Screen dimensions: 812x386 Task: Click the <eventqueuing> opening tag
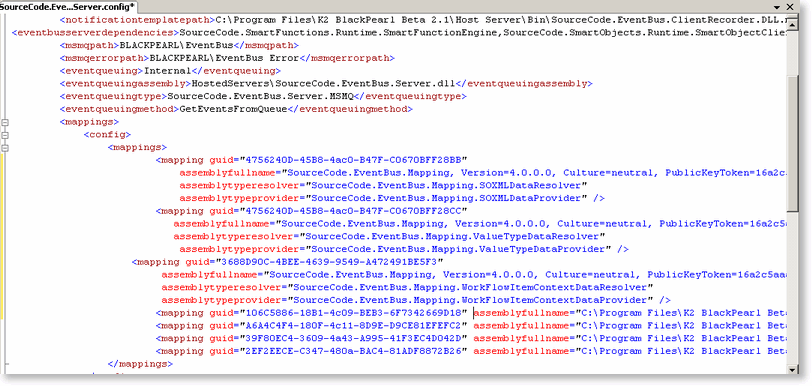point(102,71)
